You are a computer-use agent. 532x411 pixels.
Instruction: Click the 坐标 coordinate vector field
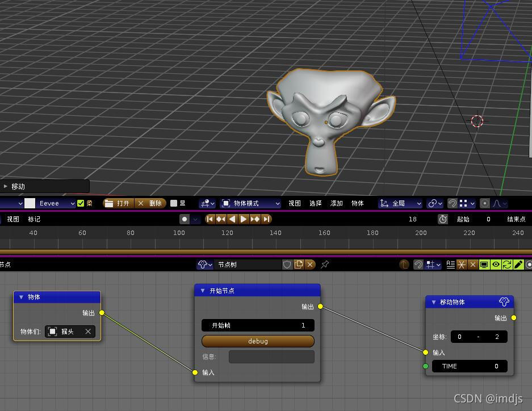pos(479,337)
